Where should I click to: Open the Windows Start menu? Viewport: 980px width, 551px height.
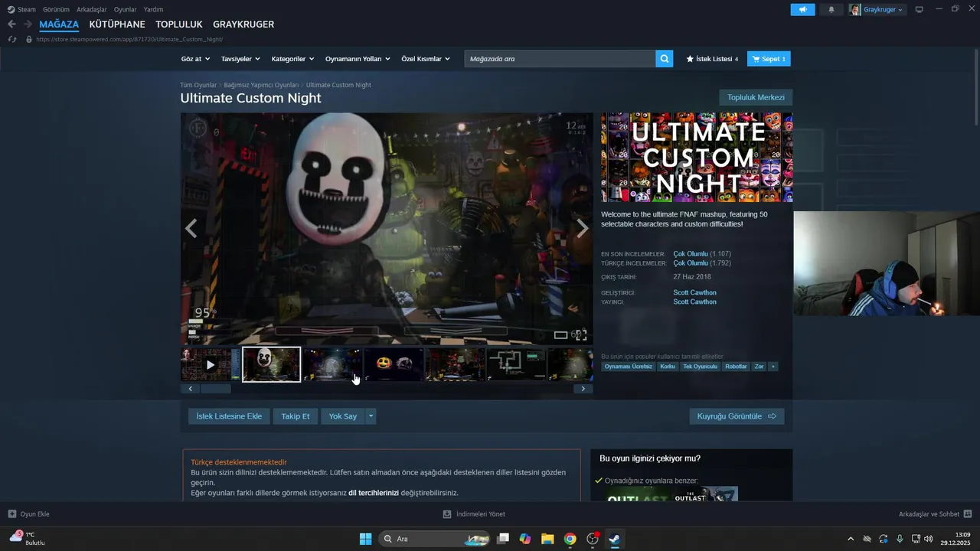coord(365,539)
